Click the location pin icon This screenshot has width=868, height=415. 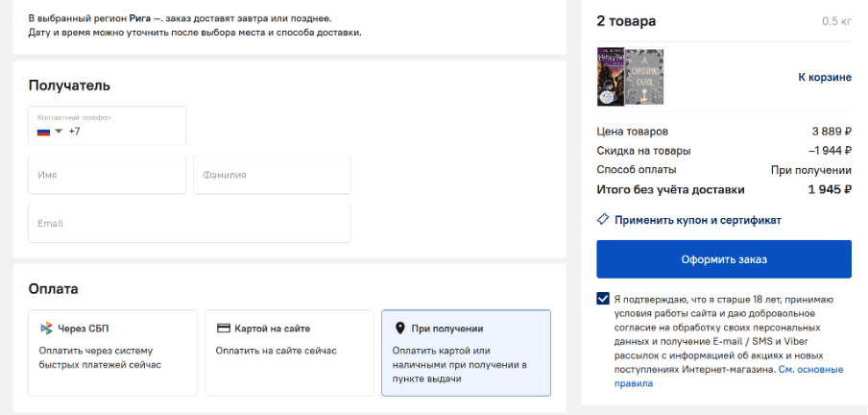point(400,329)
